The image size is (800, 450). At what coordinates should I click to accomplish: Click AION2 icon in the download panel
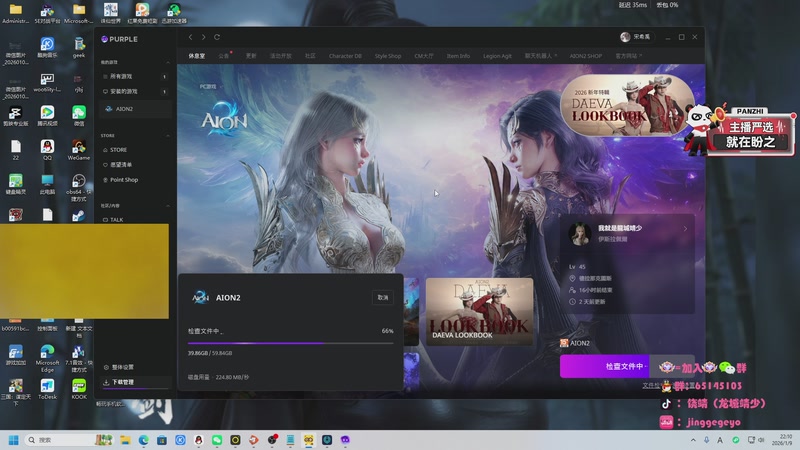(x=201, y=297)
